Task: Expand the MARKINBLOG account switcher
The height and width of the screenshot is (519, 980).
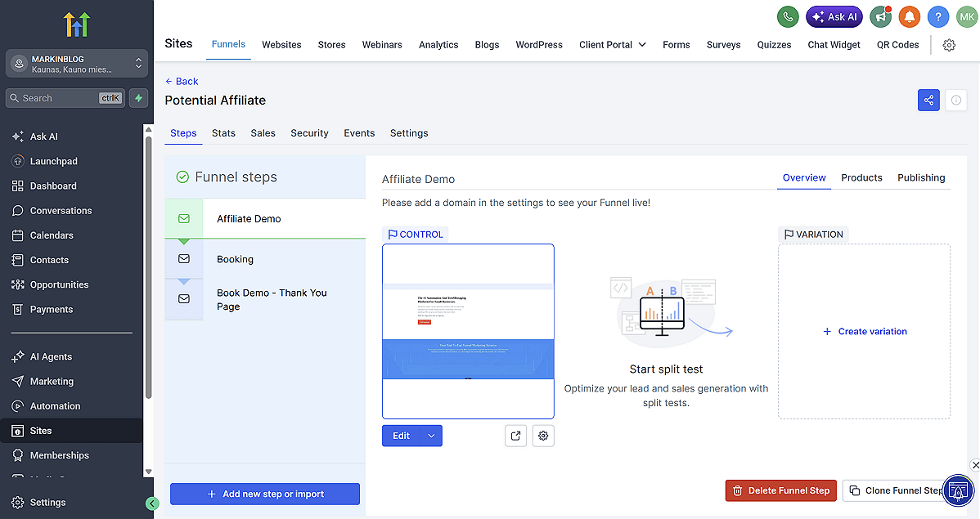Action: click(77, 64)
